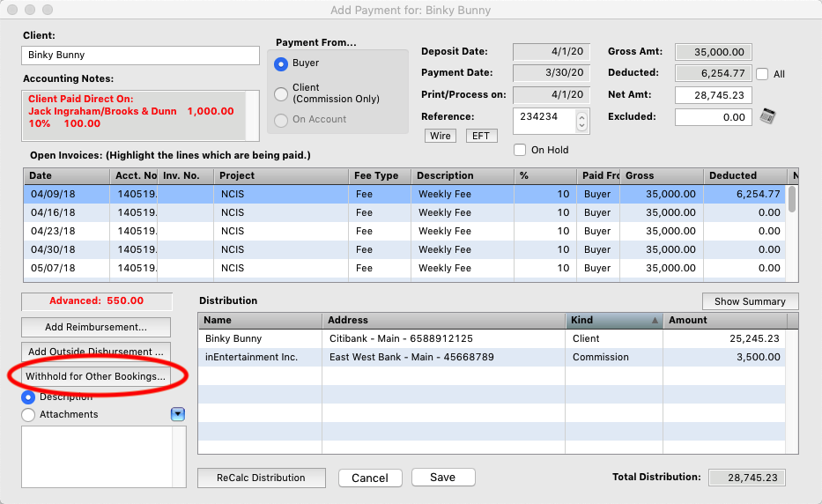Click the Gross column header
This screenshot has width=822, height=504.
pos(662,175)
